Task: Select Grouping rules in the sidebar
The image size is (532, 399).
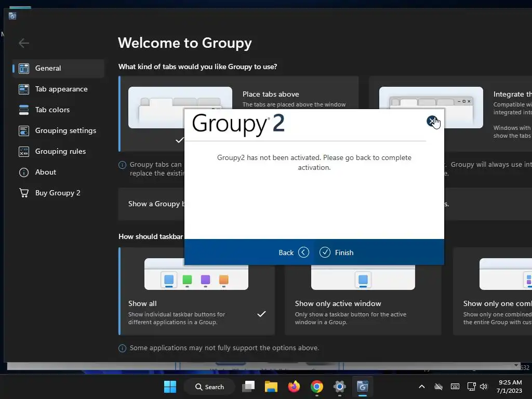Action: [x=58, y=151]
